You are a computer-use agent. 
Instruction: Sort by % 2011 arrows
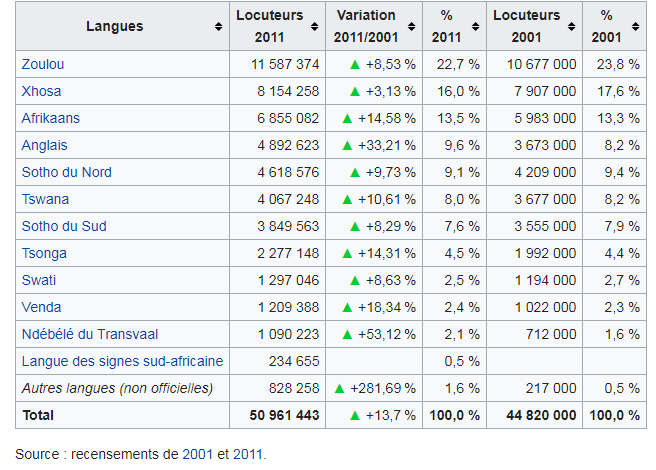point(476,27)
